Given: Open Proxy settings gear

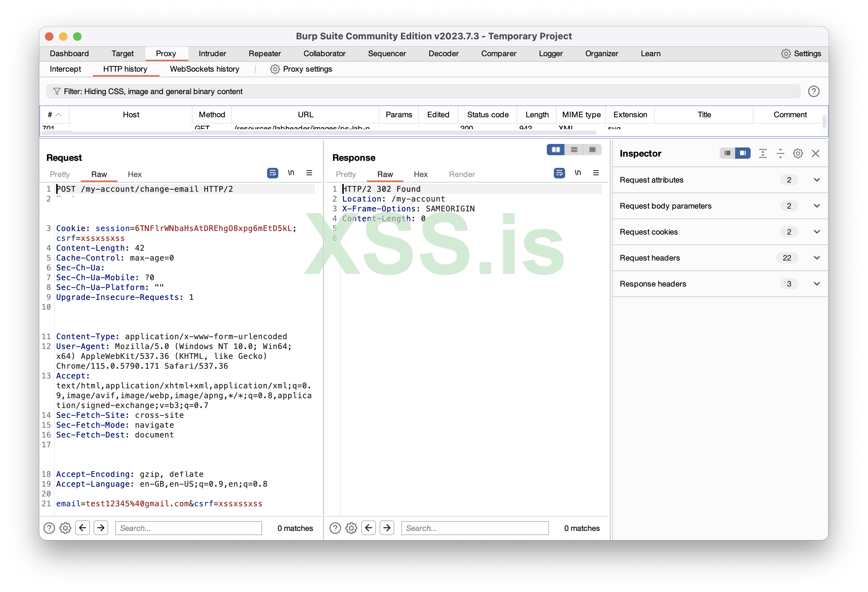Looking at the screenshot, I should [275, 69].
